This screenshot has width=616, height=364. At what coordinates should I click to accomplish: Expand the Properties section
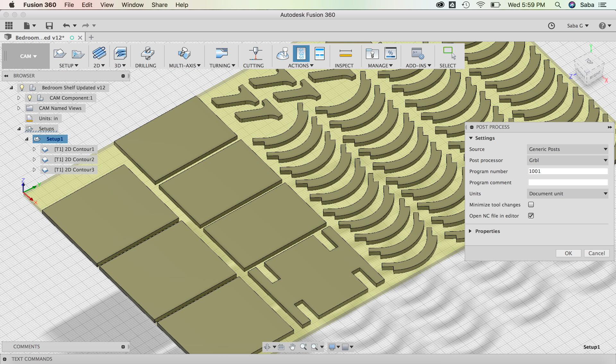coord(470,231)
